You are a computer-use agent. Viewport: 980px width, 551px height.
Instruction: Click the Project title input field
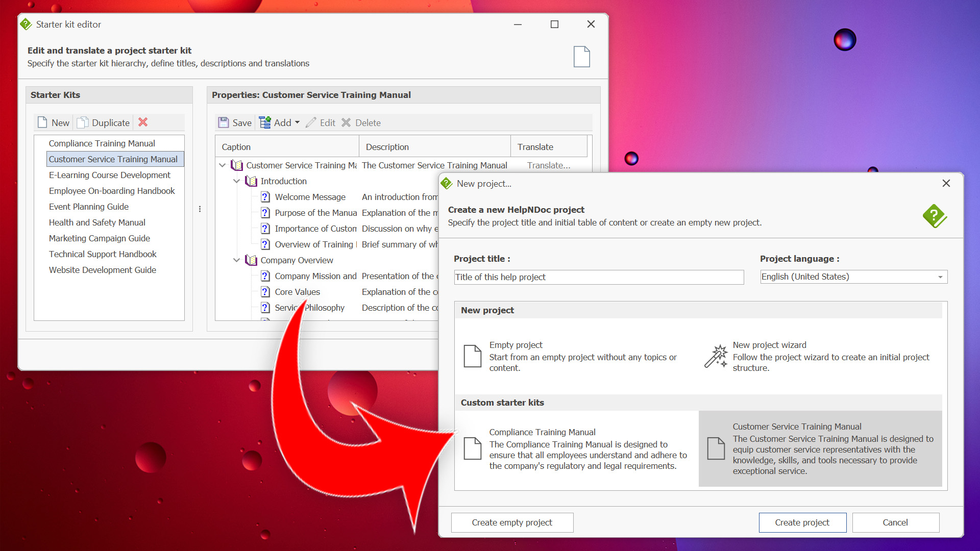click(599, 277)
